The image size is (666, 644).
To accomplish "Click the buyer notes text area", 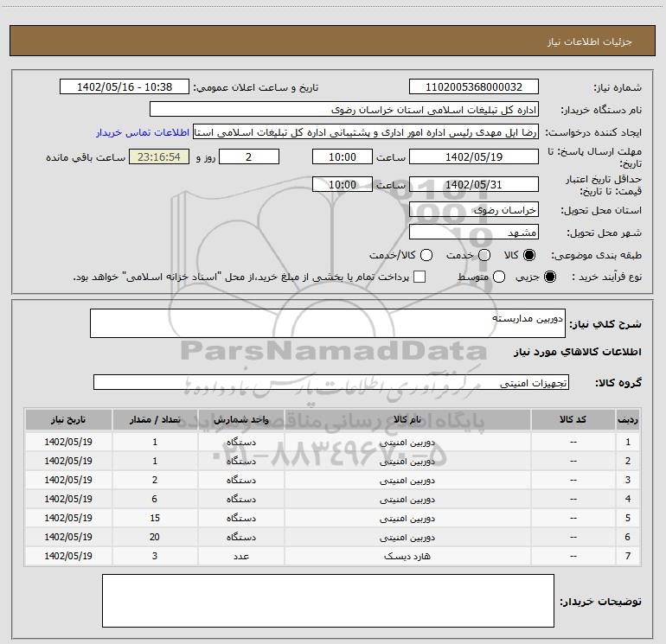I will [x=328, y=601].
